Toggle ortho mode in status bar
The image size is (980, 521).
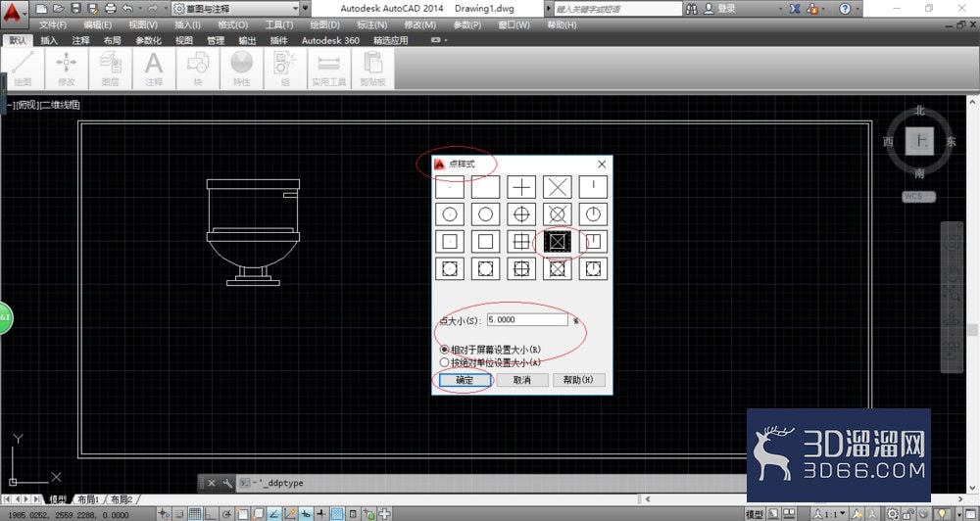211,514
